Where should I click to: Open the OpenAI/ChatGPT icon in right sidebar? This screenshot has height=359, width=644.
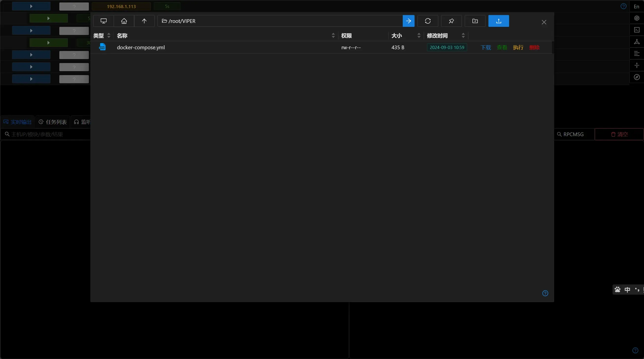pos(637,18)
